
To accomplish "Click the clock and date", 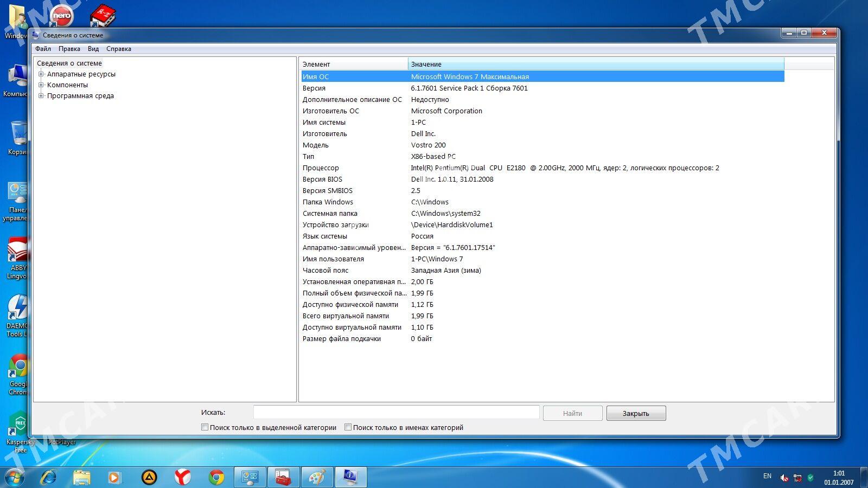I will coord(839,478).
